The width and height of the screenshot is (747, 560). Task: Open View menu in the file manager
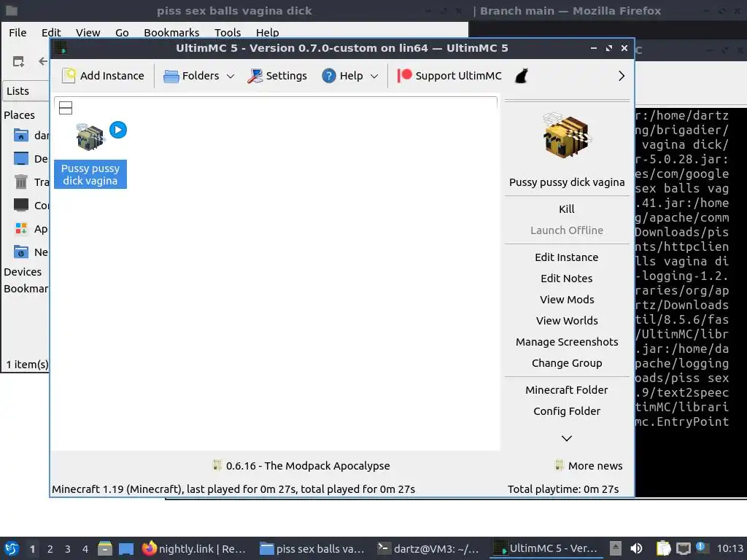88,32
